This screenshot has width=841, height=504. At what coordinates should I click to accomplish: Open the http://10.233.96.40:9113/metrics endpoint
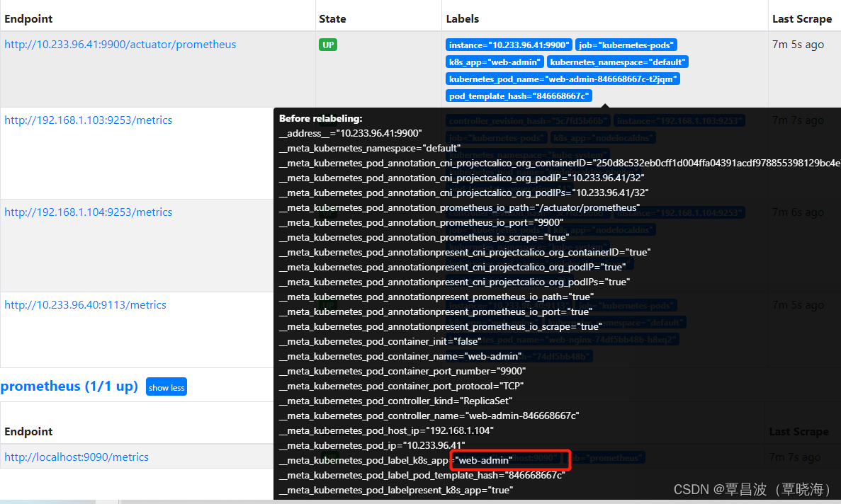point(85,304)
